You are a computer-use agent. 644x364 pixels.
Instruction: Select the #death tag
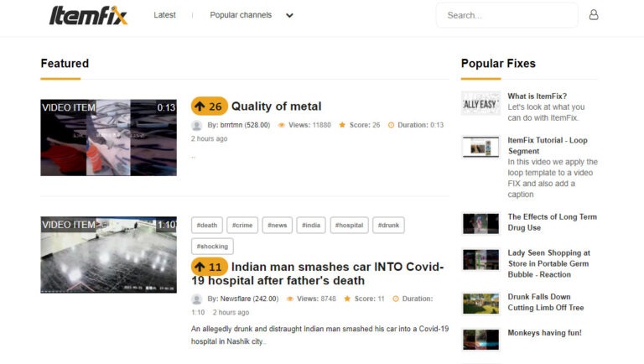click(207, 225)
